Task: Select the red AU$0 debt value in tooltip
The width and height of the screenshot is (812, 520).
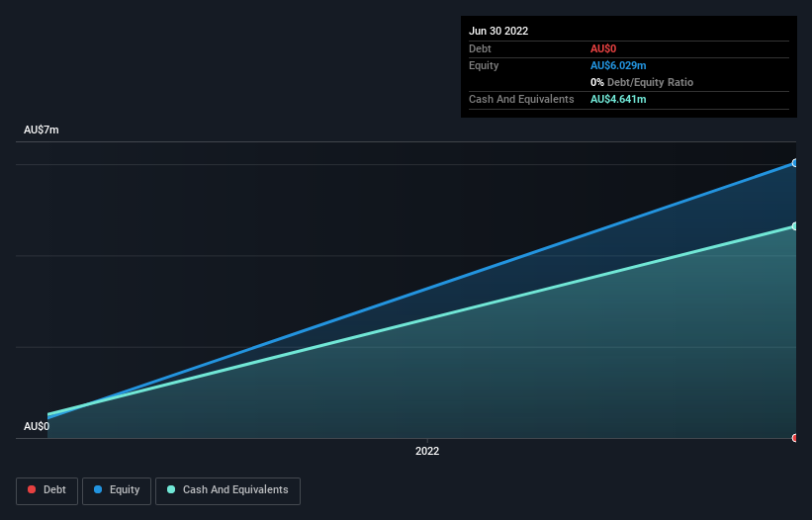Action: tap(603, 48)
